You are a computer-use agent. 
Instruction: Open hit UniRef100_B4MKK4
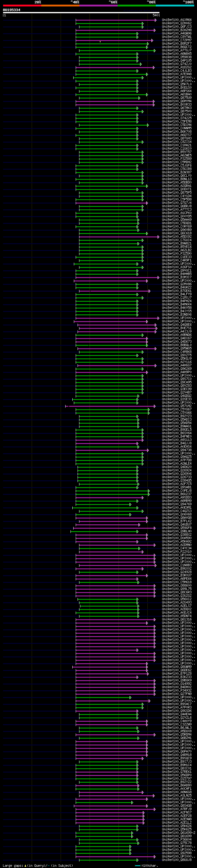177,304
